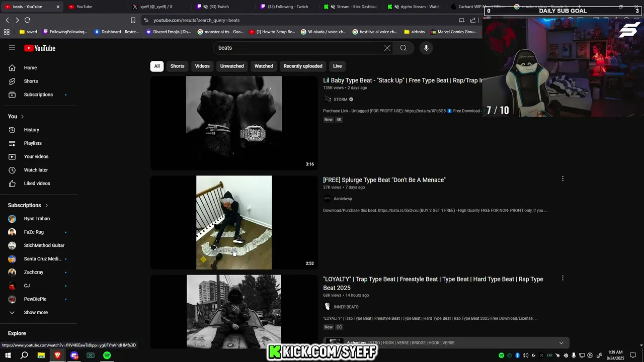Open the Discord Emojis bookmark
Screen dimensions: 644x362
[169, 32]
